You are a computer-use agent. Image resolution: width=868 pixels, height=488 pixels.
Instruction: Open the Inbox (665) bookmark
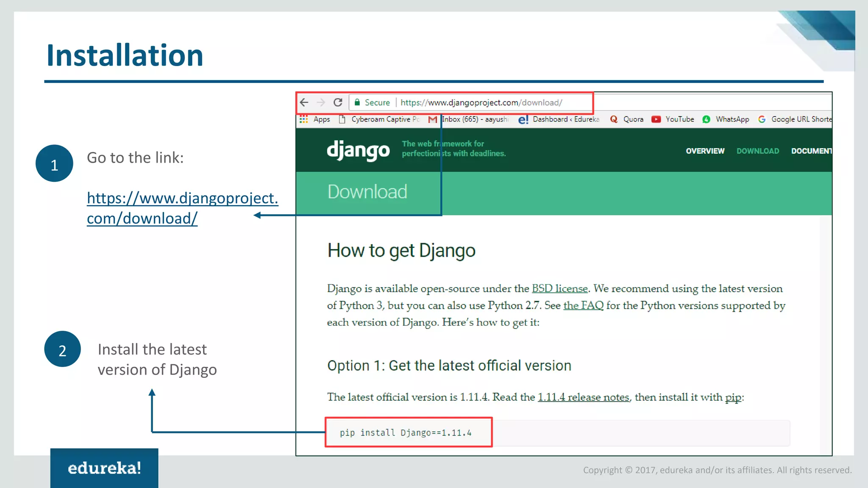coord(475,119)
